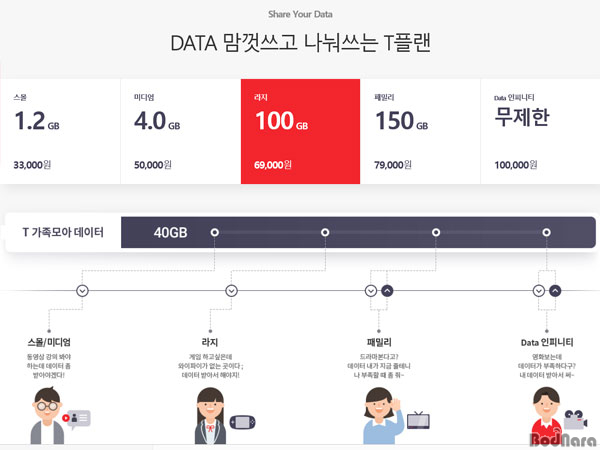Click the 50,000원 price
Screen dimensions: 600x450
153,165
